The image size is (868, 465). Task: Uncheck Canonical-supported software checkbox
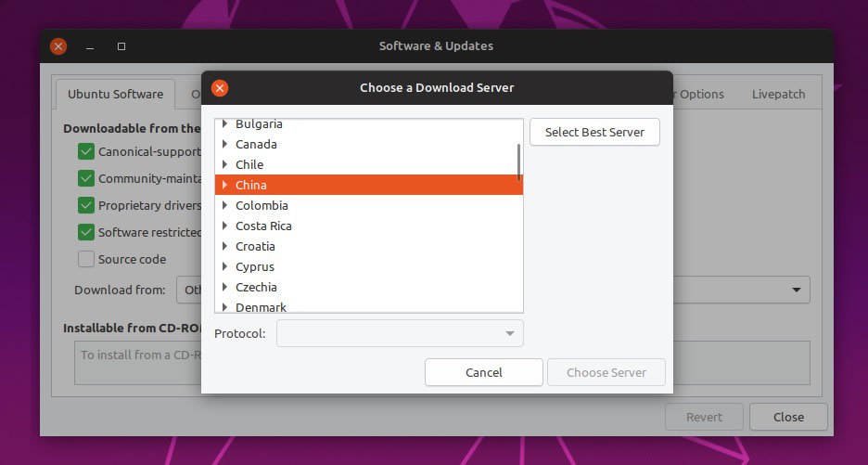pos(86,152)
